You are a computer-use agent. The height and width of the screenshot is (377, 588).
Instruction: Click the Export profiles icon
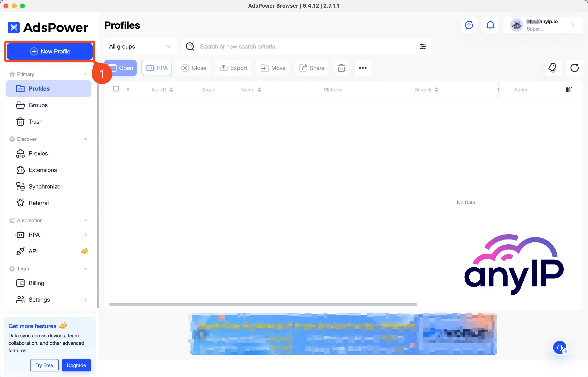(233, 68)
